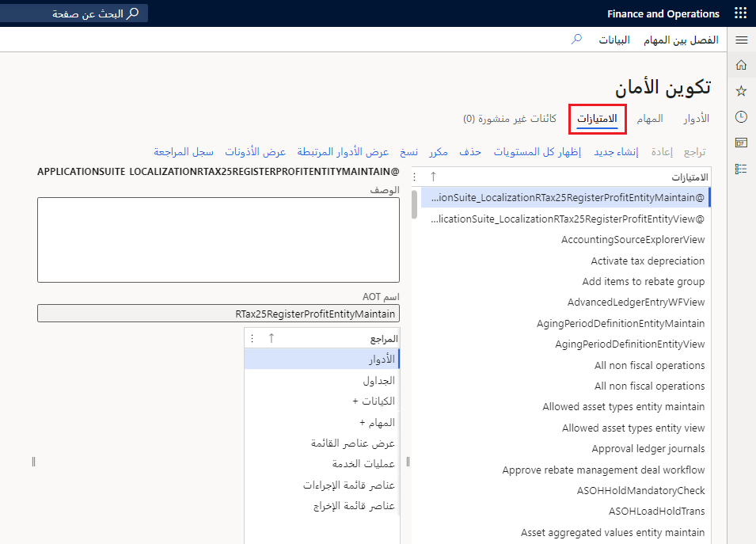Screen dimensions: 756x544
Task: Select عرض عناصر القائمة reference
Action: 321,443
